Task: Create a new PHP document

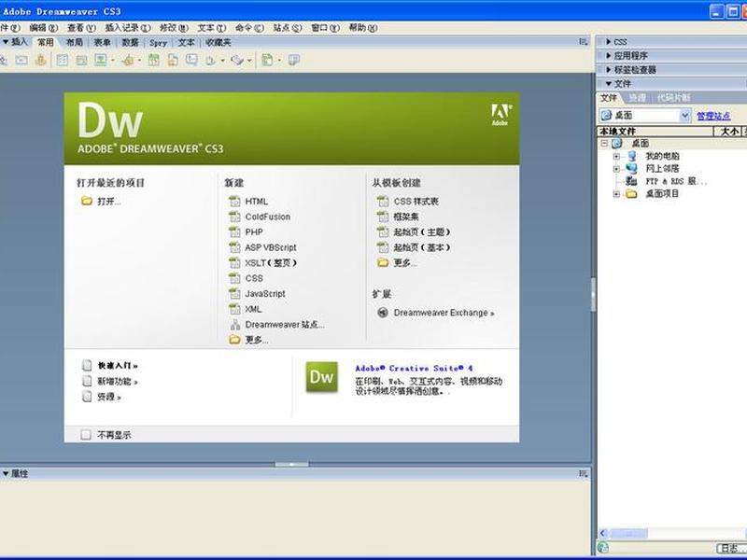Action: 246,231
